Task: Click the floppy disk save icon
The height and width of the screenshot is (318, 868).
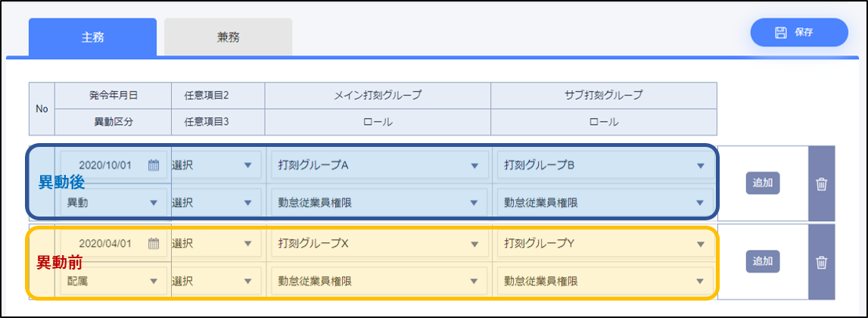Action: tap(781, 33)
